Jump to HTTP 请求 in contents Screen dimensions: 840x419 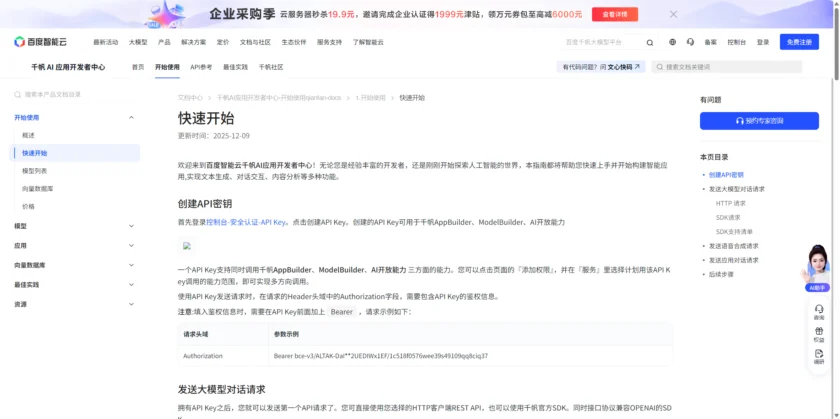[731, 204]
